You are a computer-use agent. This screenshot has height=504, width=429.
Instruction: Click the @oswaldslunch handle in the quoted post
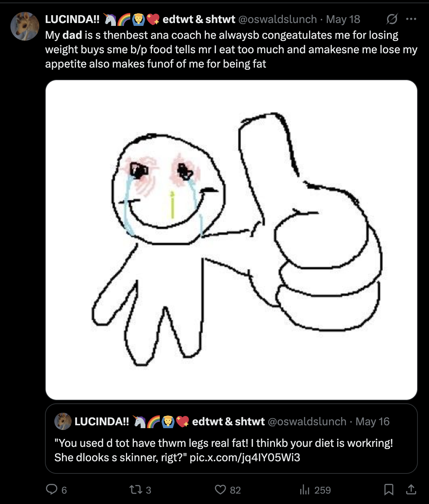(307, 421)
